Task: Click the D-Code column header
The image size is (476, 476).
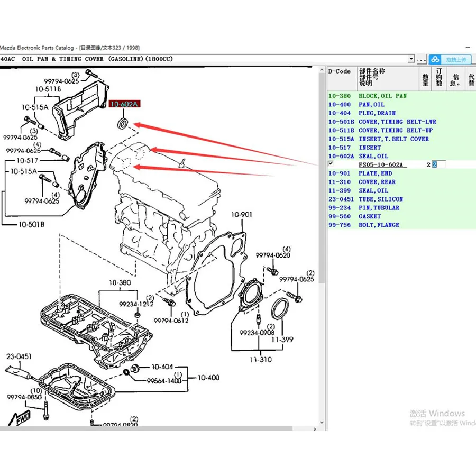Action: (342, 79)
